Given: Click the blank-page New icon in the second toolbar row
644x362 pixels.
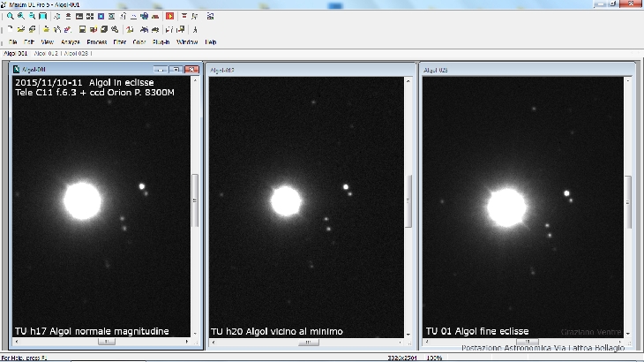Looking at the screenshot, I should 9,28.
